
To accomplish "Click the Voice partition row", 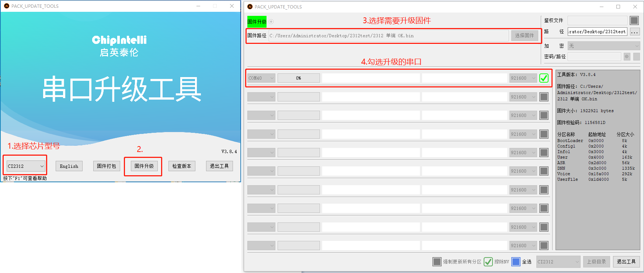I will coord(594,174).
